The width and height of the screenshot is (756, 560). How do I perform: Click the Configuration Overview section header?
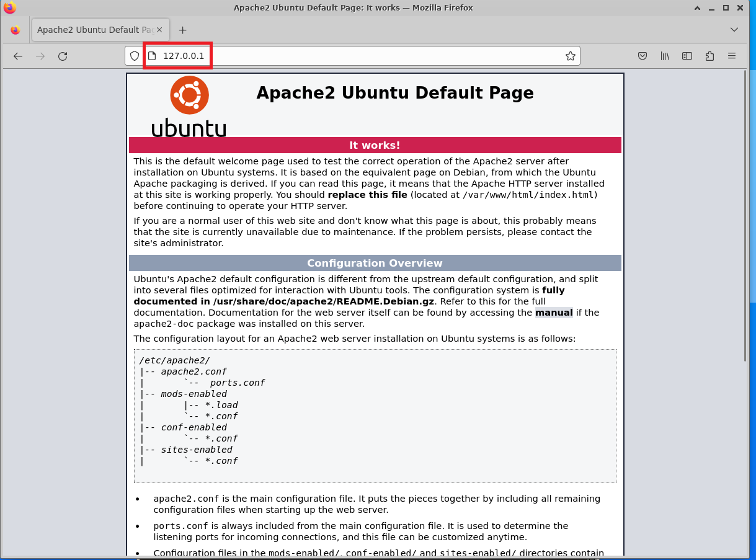[x=375, y=263]
